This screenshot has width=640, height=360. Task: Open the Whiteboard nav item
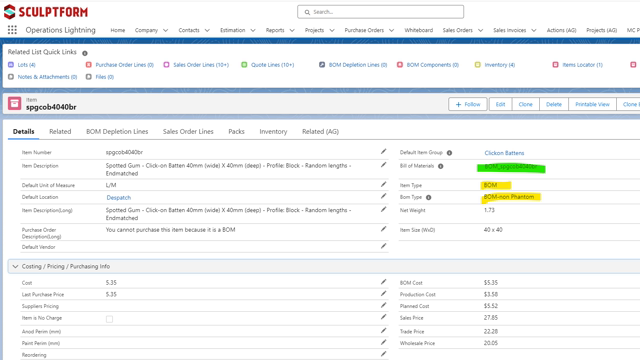coord(418,30)
